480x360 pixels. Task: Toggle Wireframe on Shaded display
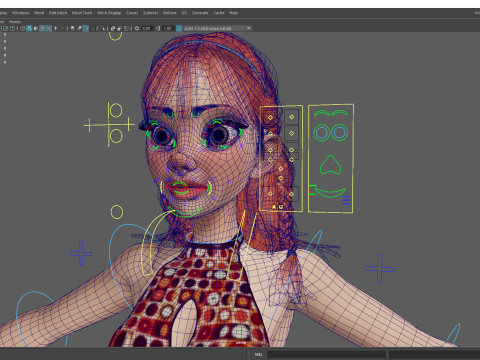42,28
